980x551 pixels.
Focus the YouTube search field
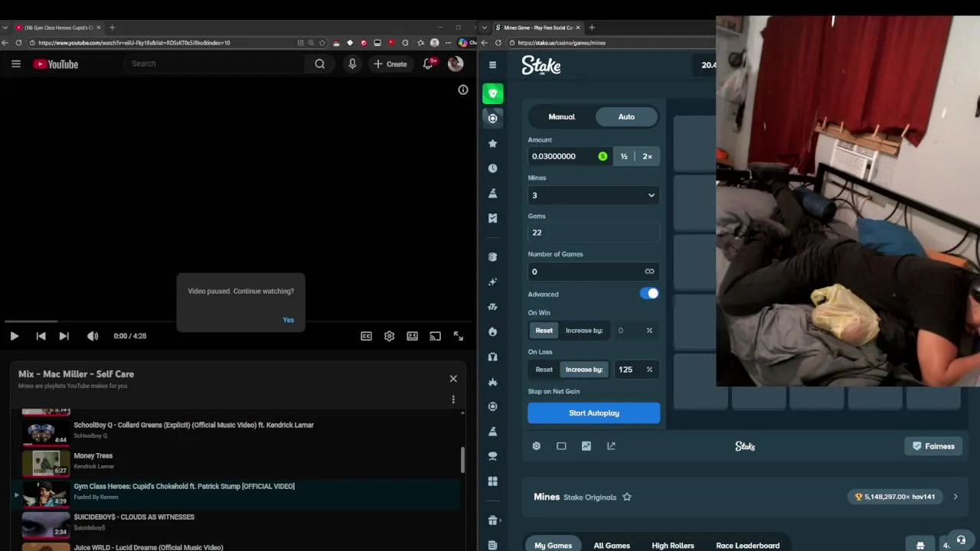point(216,64)
